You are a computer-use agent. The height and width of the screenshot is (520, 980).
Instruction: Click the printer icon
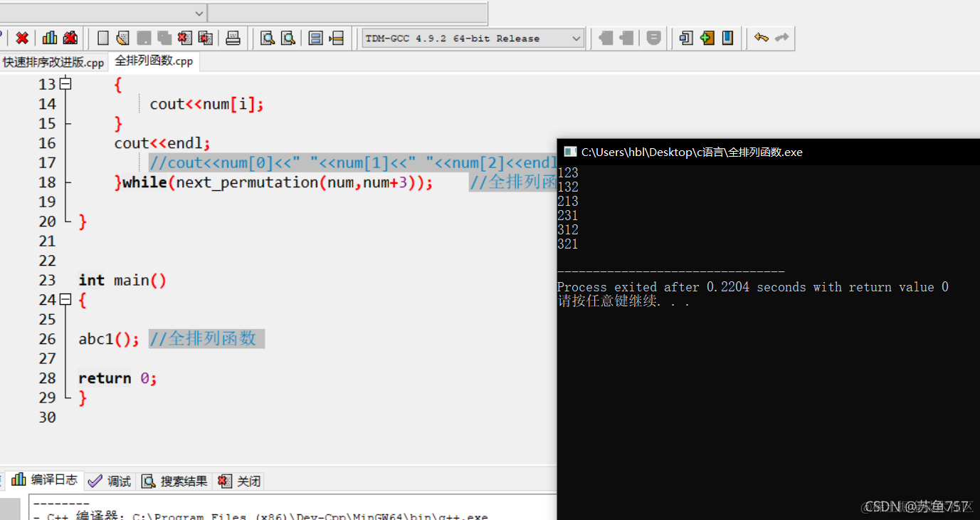(233, 38)
